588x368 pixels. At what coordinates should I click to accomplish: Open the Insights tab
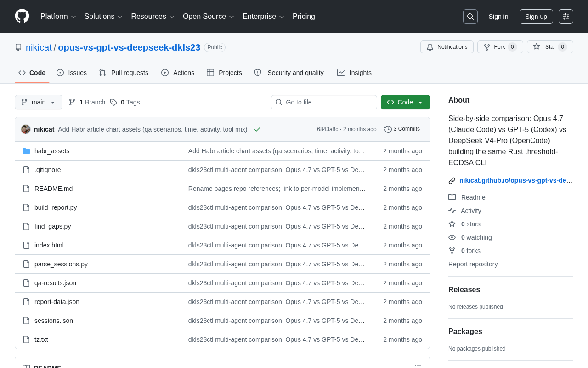354,73
